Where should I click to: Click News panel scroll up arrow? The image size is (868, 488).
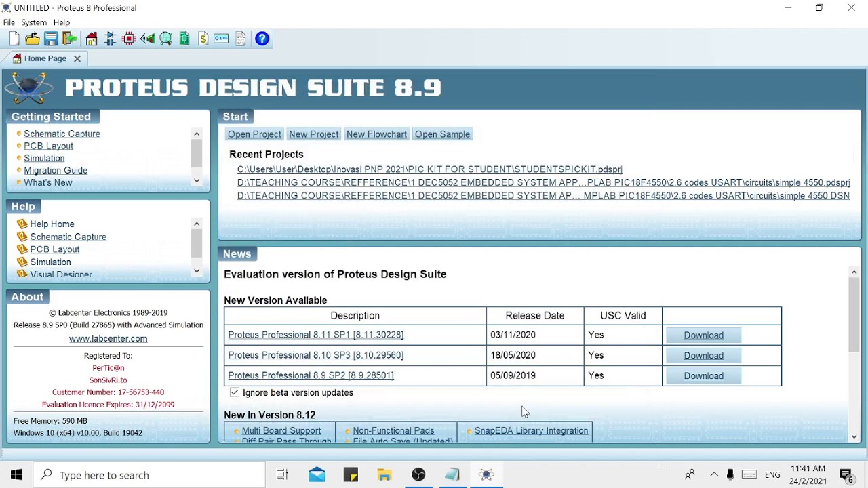tap(854, 272)
